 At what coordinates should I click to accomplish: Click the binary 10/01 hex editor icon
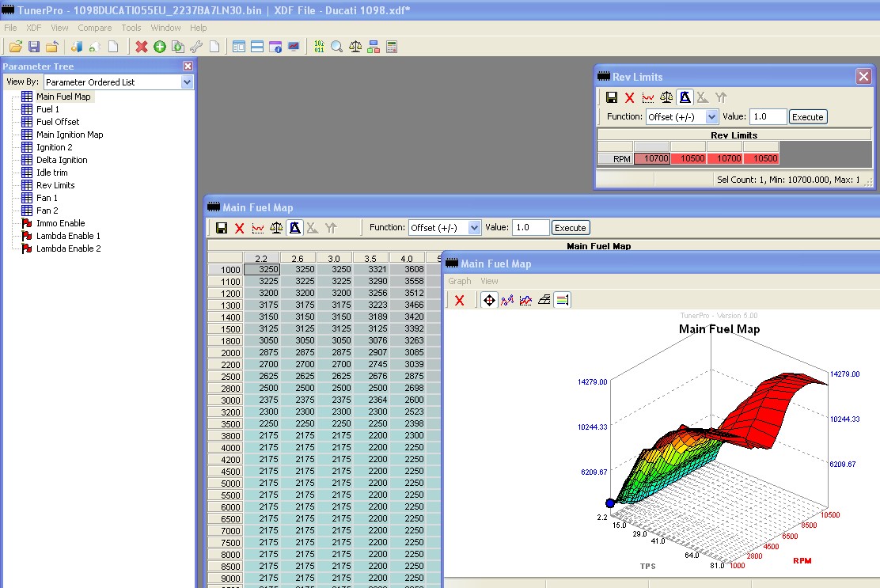pyautogui.click(x=319, y=47)
